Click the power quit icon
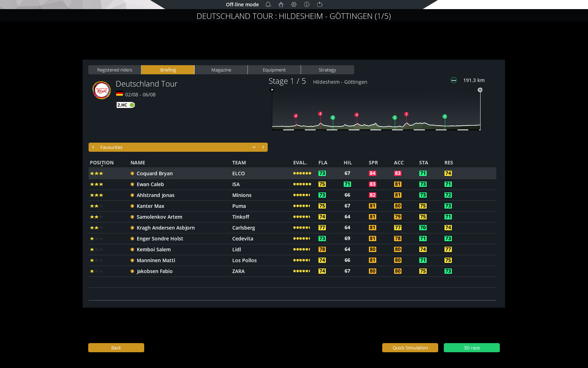The height and width of the screenshot is (368, 588). [x=320, y=5]
